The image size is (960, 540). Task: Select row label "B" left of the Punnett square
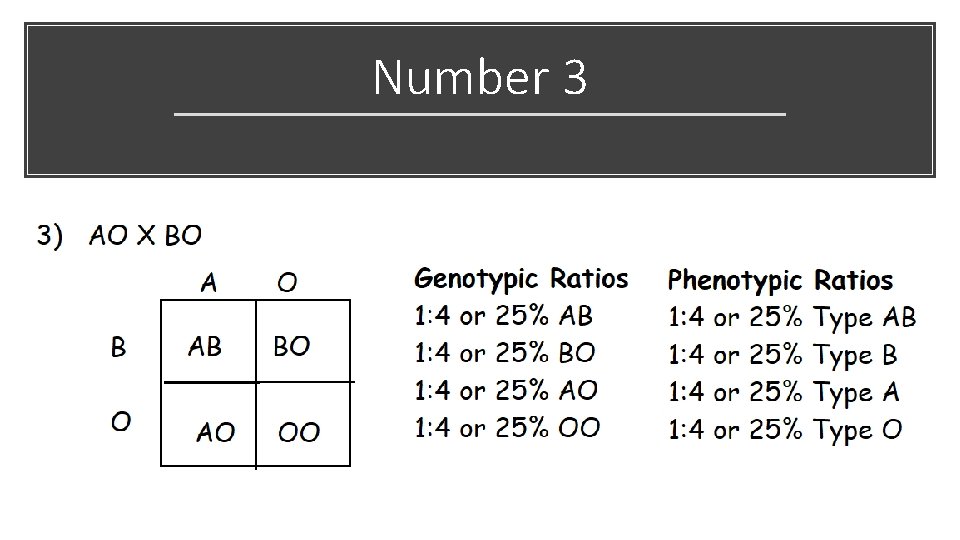coord(119,347)
